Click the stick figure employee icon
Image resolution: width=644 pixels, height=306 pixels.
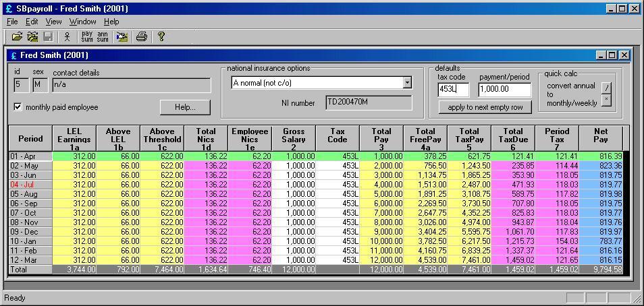pos(68,37)
